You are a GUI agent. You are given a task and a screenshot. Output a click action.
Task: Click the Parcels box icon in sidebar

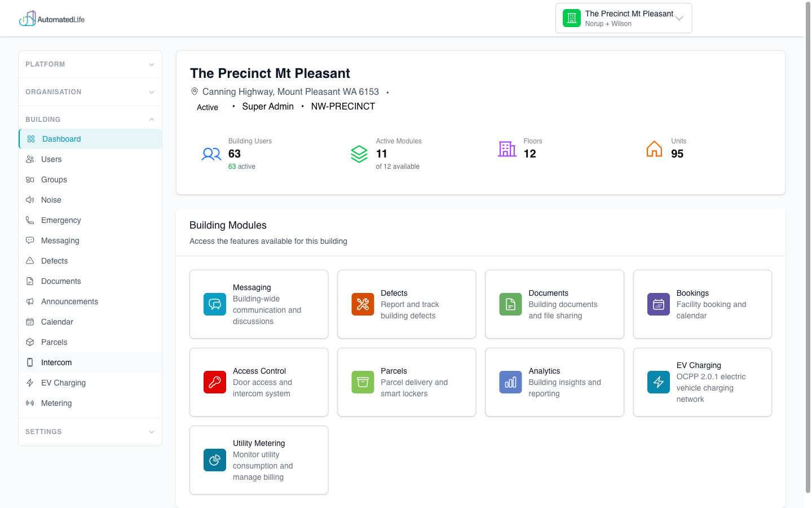30,342
